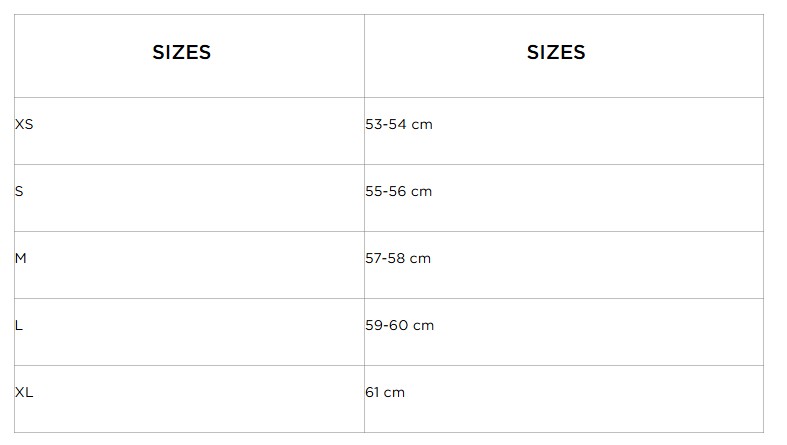The image size is (787, 445).
Task: Choose the size matching 59-60 cm
Action: point(19,325)
